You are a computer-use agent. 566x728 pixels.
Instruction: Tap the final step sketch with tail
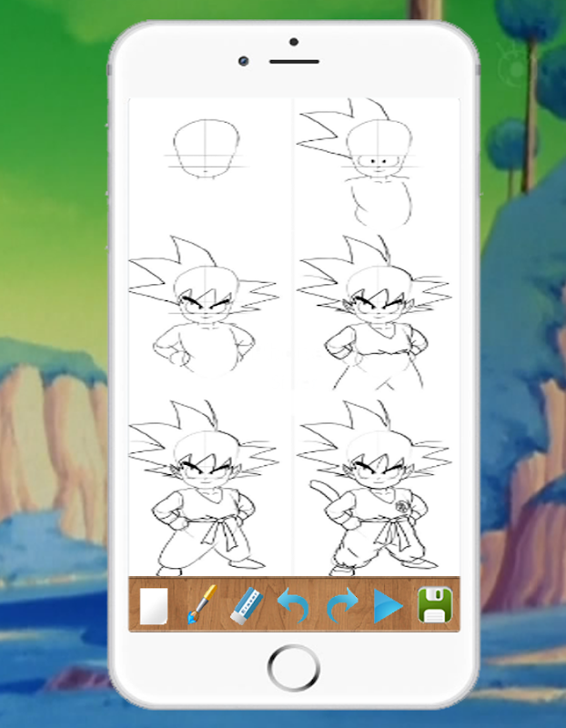pos(374,488)
